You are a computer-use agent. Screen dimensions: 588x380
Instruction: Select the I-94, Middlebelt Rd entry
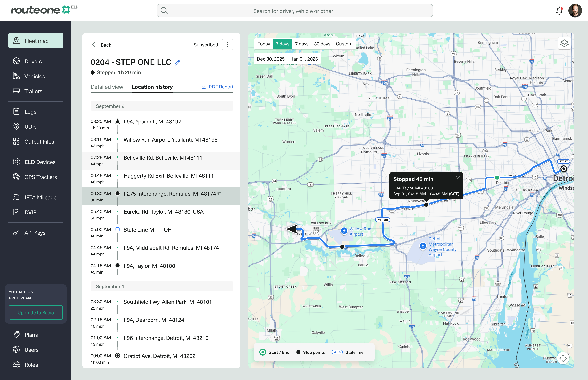[161, 251]
